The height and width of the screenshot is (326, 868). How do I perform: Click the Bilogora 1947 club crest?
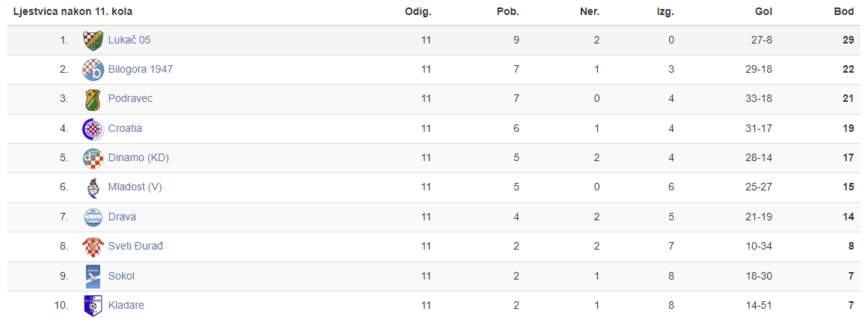(93, 70)
